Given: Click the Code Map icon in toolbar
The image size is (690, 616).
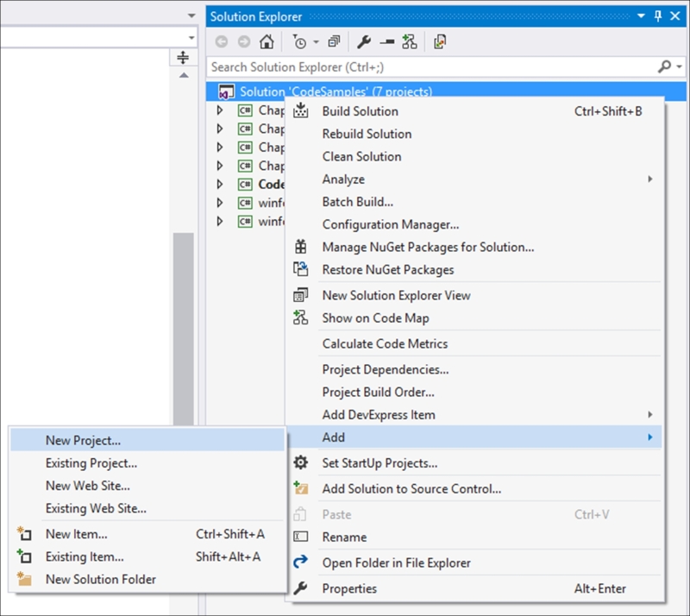Looking at the screenshot, I should click(x=409, y=41).
